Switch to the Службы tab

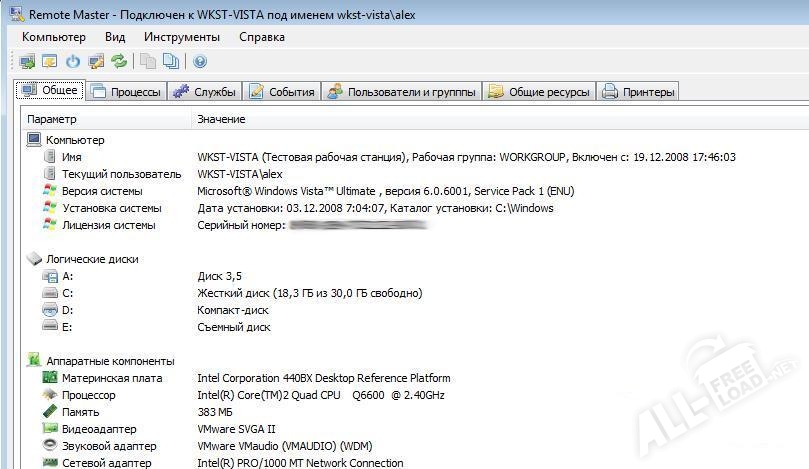205,92
